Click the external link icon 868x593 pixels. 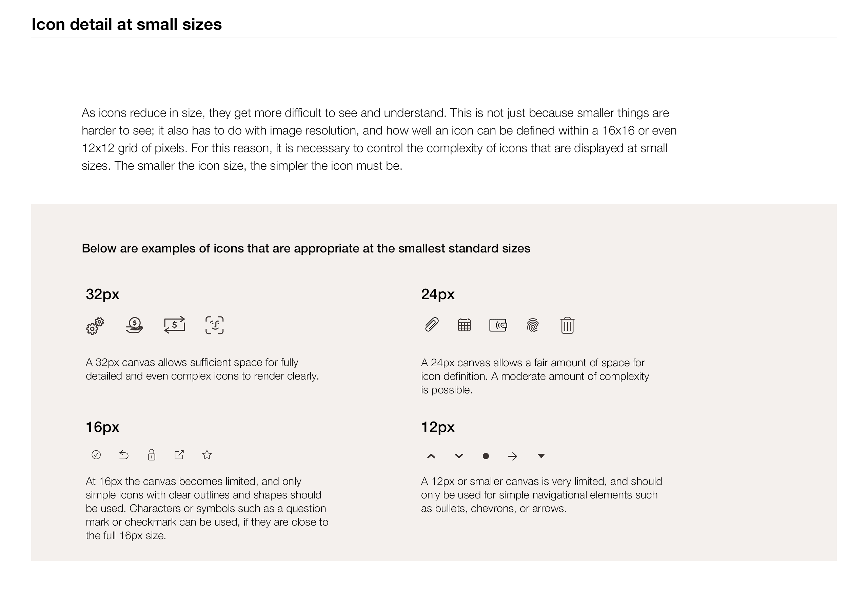[179, 454]
